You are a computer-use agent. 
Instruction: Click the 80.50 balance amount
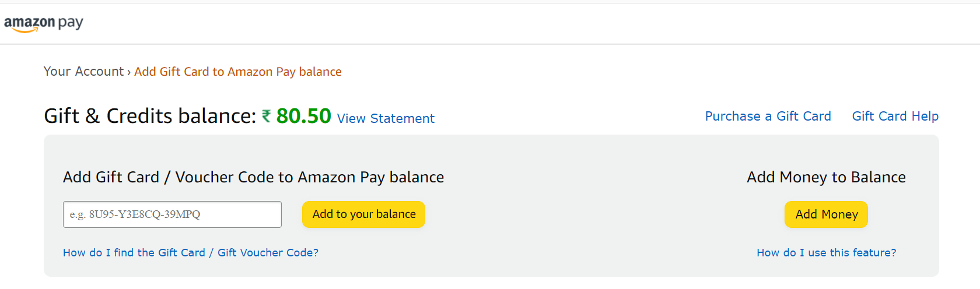pyautogui.click(x=303, y=116)
